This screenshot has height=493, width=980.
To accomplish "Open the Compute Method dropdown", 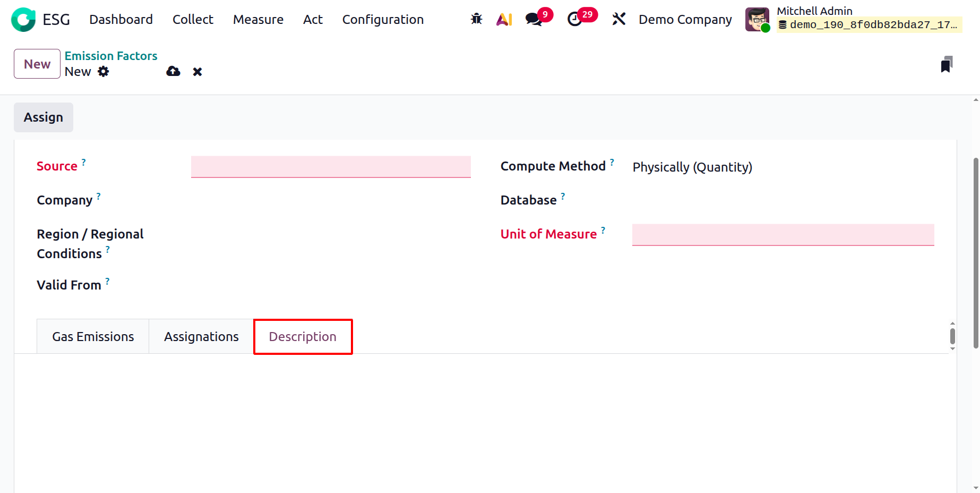I will click(692, 167).
